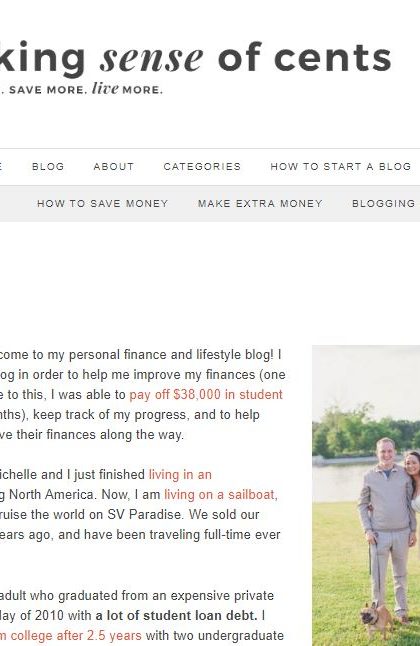420x646 pixels.
Task: Click the partially visible leftmost nav item
Action: (x=1, y=167)
